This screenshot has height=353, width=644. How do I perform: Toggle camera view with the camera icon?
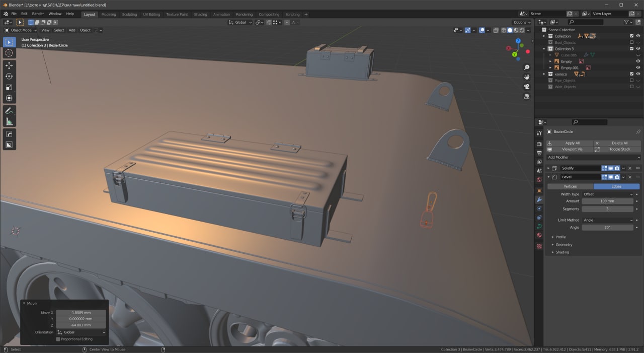pyautogui.click(x=527, y=87)
